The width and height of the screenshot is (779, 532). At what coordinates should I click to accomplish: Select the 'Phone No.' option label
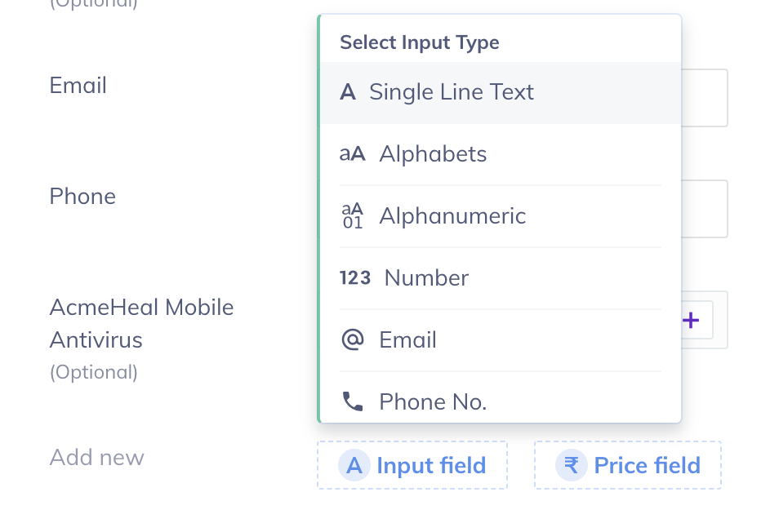433,401
